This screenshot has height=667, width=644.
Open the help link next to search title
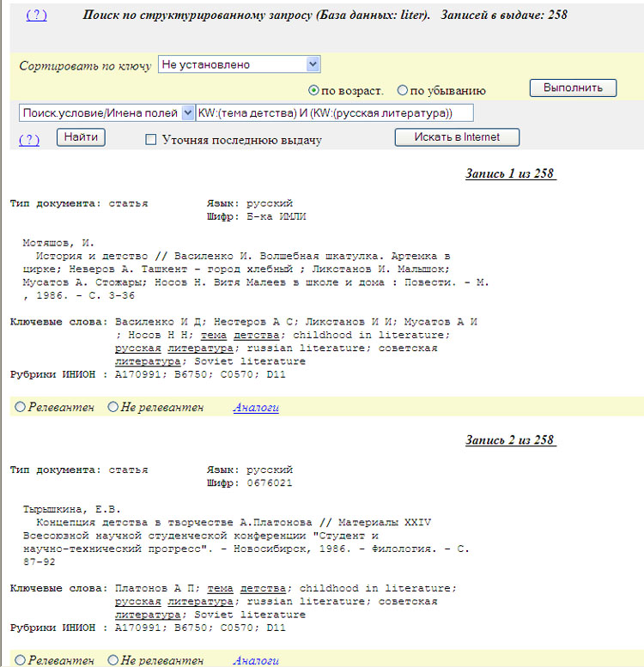[37, 15]
